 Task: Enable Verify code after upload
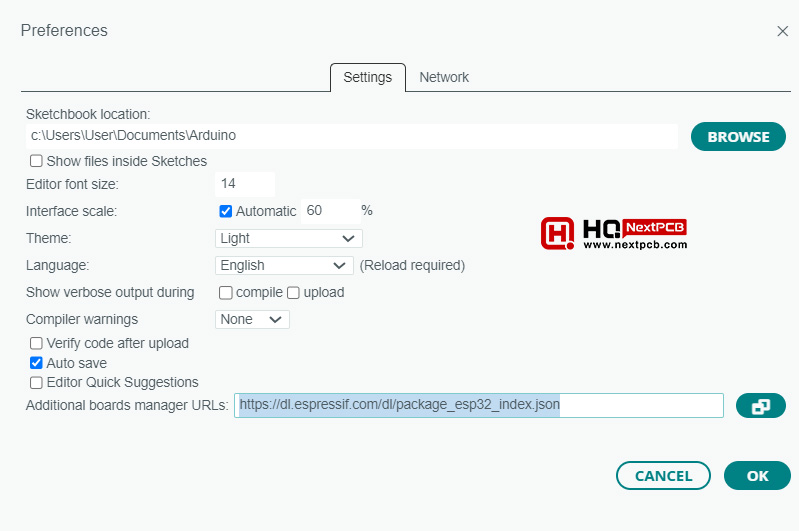pyautogui.click(x=37, y=343)
